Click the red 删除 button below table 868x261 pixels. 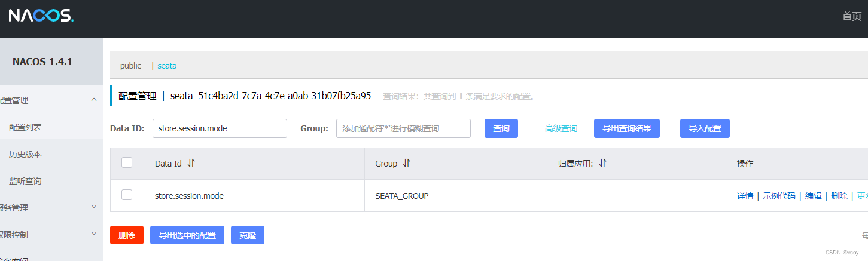[x=127, y=235]
